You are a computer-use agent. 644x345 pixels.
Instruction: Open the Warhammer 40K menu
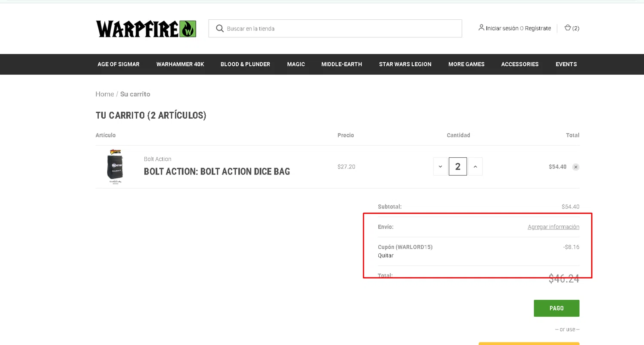tap(180, 64)
